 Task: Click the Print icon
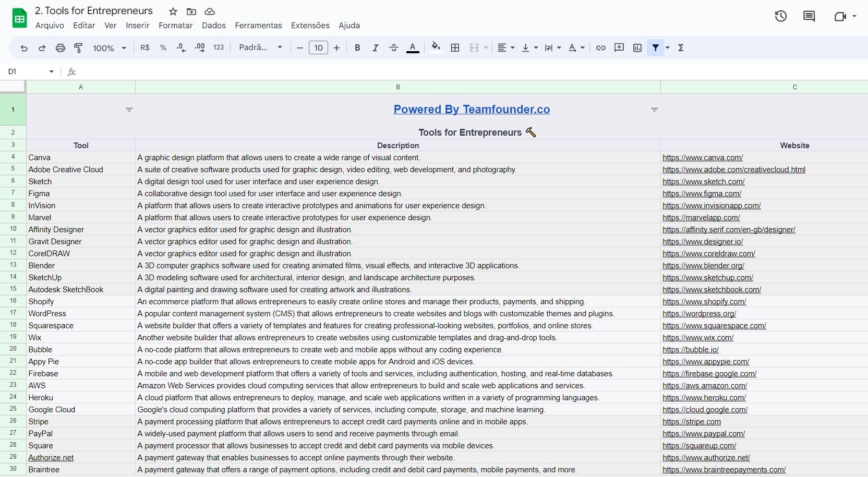(61, 48)
